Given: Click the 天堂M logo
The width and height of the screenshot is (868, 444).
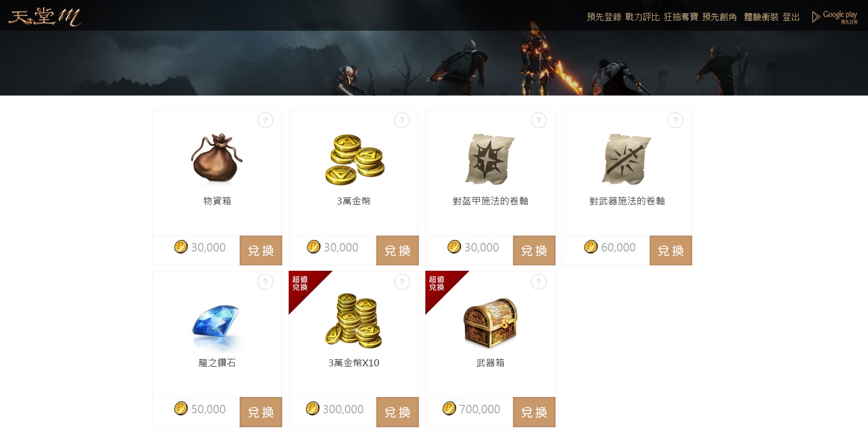Looking at the screenshot, I should click(x=45, y=17).
